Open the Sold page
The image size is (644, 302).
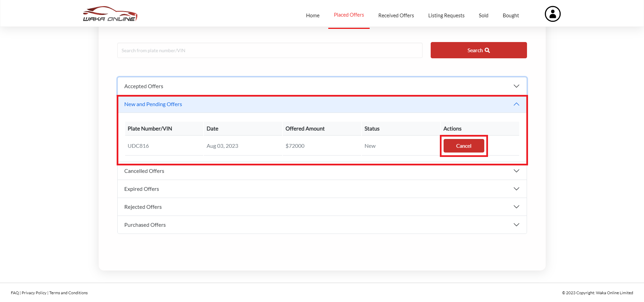pos(483,16)
